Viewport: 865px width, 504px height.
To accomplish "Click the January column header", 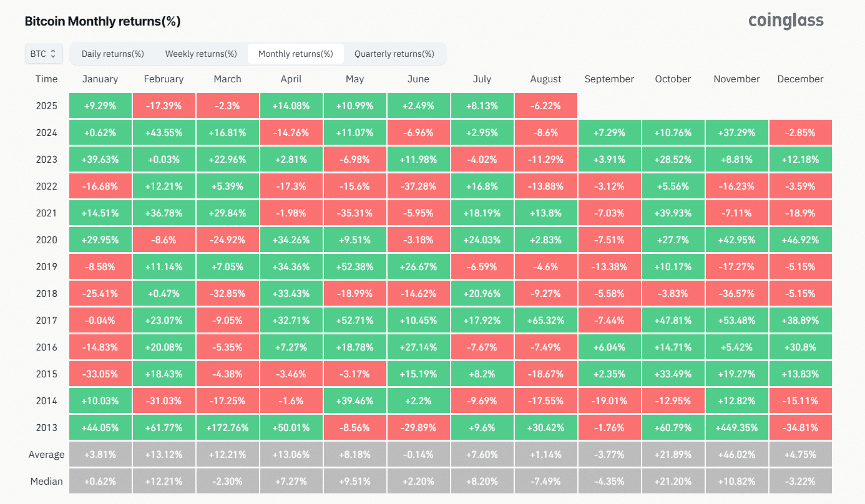I will (x=100, y=79).
